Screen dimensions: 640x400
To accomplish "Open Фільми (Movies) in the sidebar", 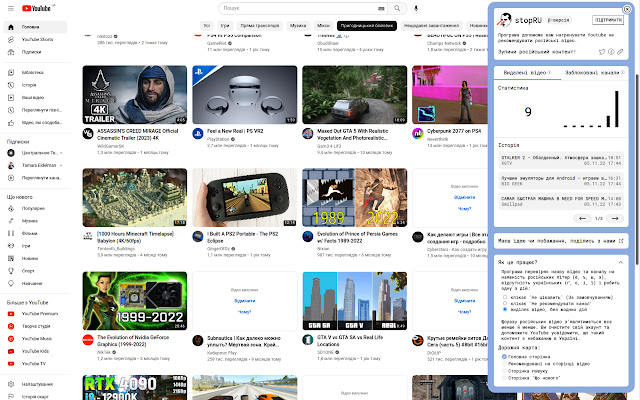I will coord(35,233).
